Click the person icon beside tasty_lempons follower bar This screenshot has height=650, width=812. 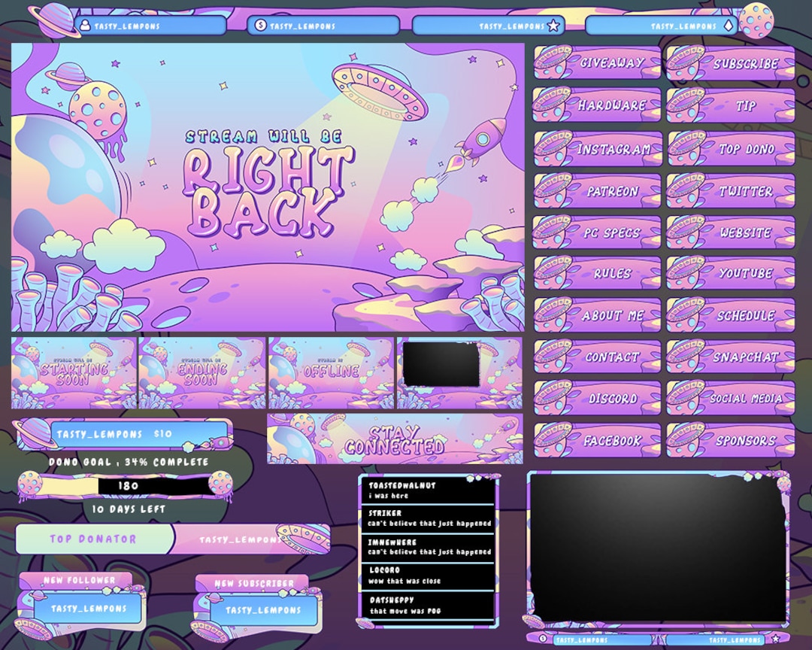[85, 25]
